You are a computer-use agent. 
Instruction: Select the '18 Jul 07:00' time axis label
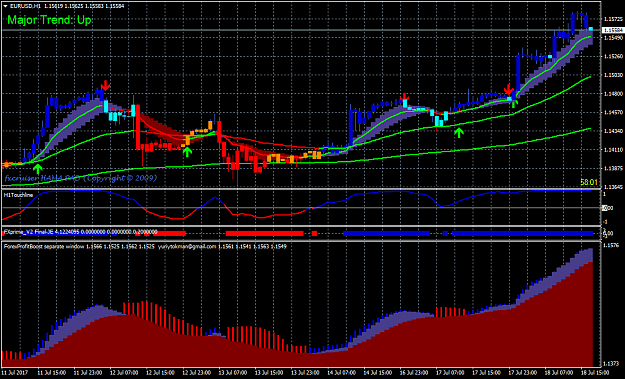coord(560,373)
